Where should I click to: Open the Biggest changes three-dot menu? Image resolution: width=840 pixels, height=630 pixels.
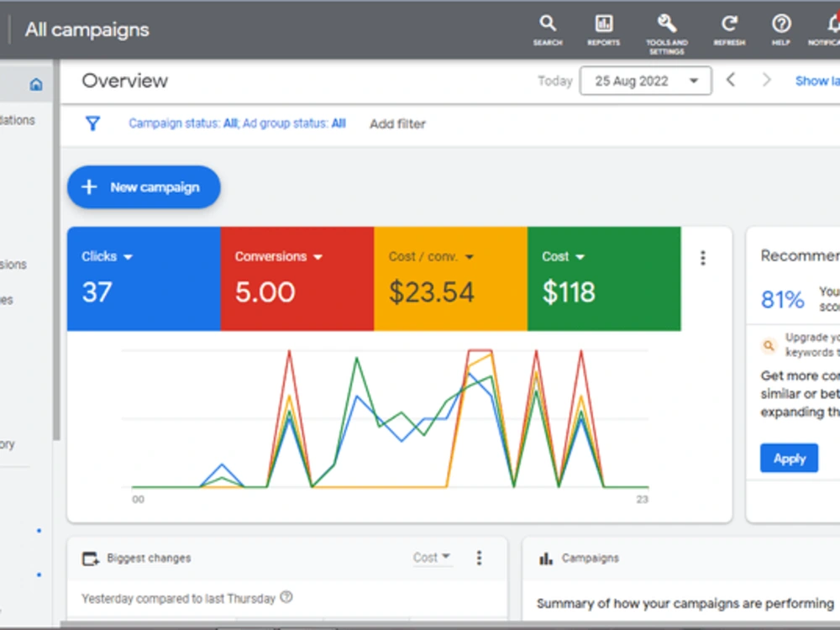(x=479, y=558)
